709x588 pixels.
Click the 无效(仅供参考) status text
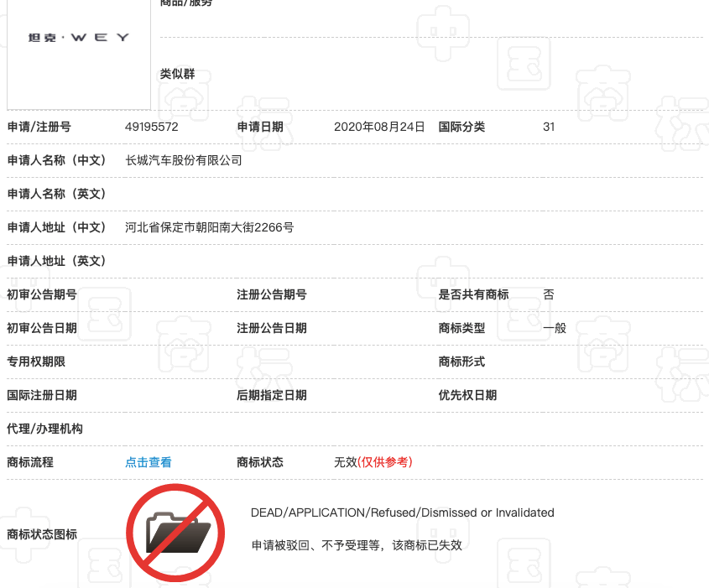pos(373,461)
